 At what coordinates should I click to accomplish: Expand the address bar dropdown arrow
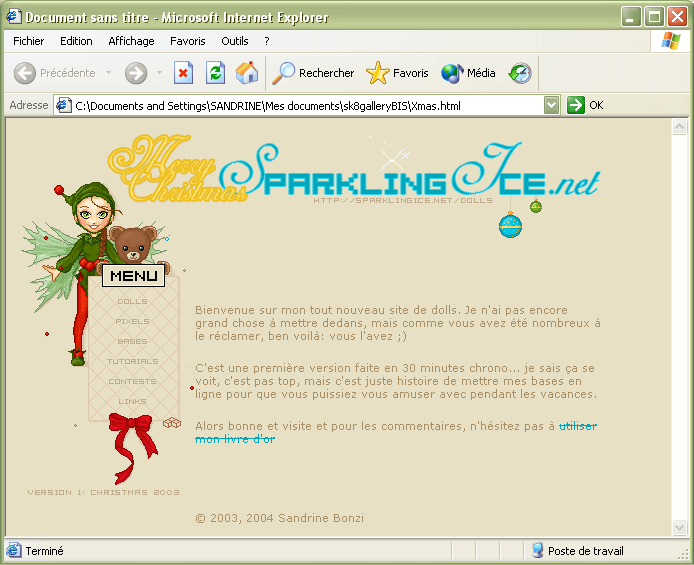point(552,105)
